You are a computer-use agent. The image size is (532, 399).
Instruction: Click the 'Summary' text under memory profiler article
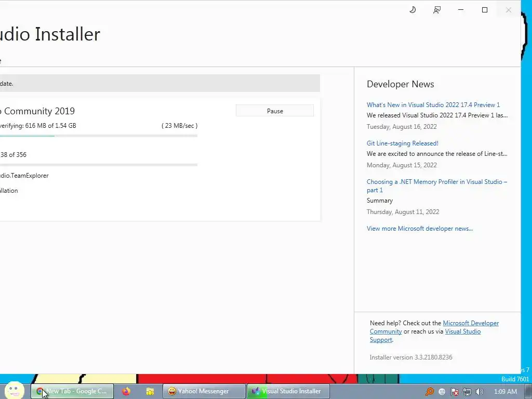tap(380, 201)
